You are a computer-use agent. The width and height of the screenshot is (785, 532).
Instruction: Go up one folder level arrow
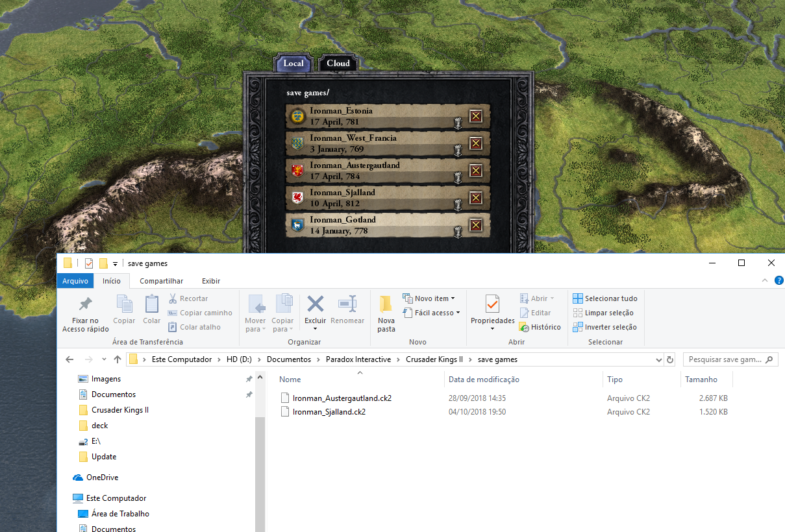click(118, 359)
